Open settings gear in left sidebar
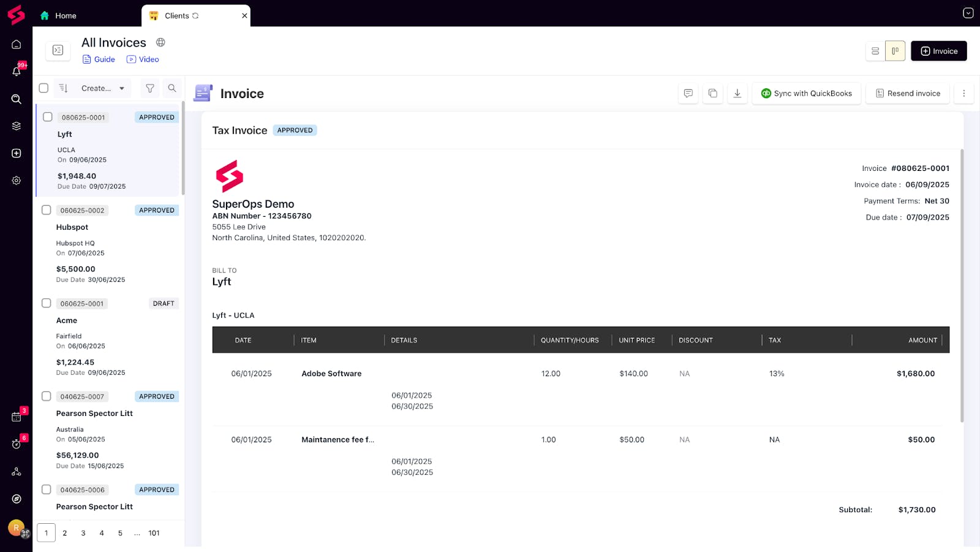 pyautogui.click(x=17, y=181)
